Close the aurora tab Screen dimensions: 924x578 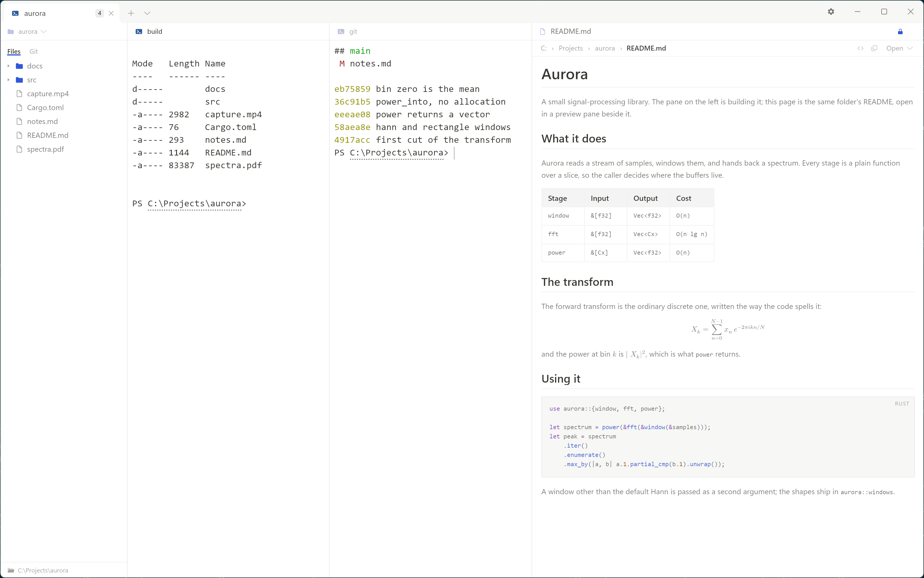111,13
